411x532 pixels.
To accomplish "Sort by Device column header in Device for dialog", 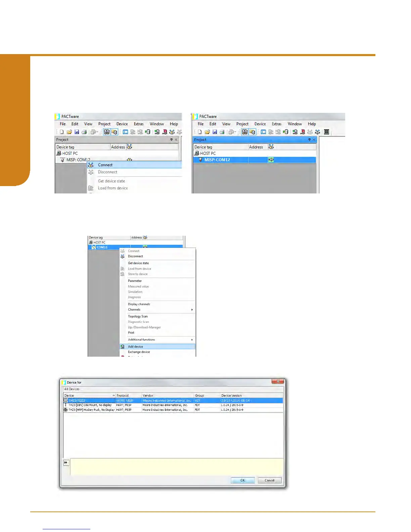I will [x=89, y=395].
